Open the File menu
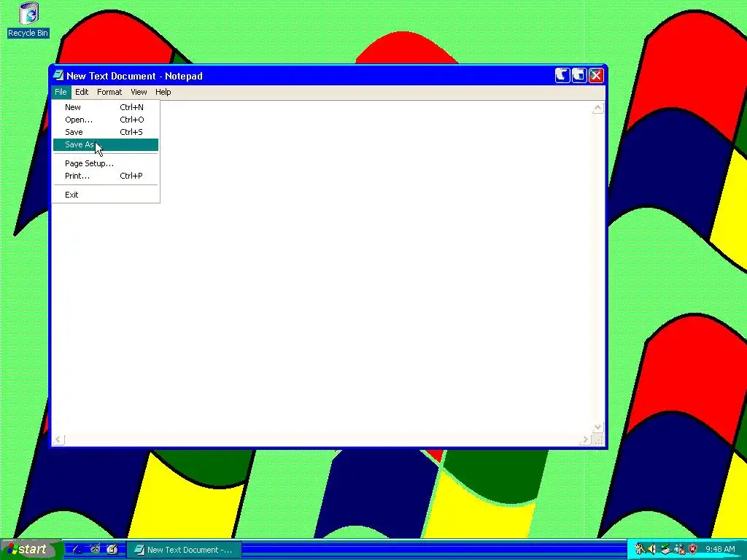This screenshot has width=747, height=560. click(61, 92)
